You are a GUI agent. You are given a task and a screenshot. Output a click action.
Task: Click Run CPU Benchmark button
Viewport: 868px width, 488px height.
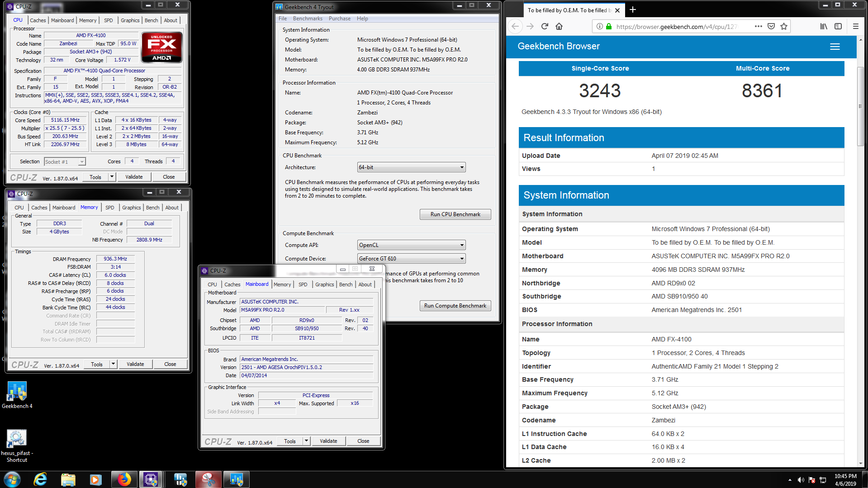click(455, 214)
